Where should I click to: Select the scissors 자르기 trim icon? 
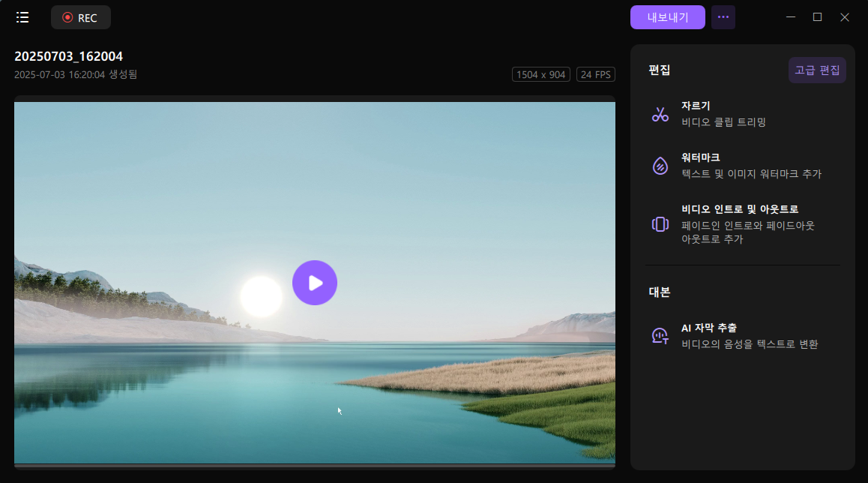660,114
